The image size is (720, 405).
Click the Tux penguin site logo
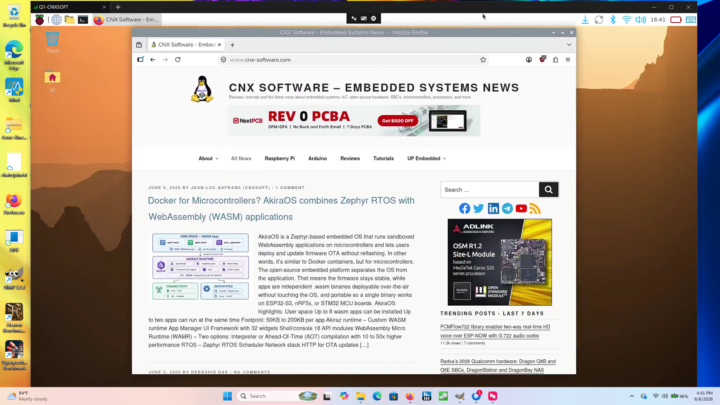(202, 89)
